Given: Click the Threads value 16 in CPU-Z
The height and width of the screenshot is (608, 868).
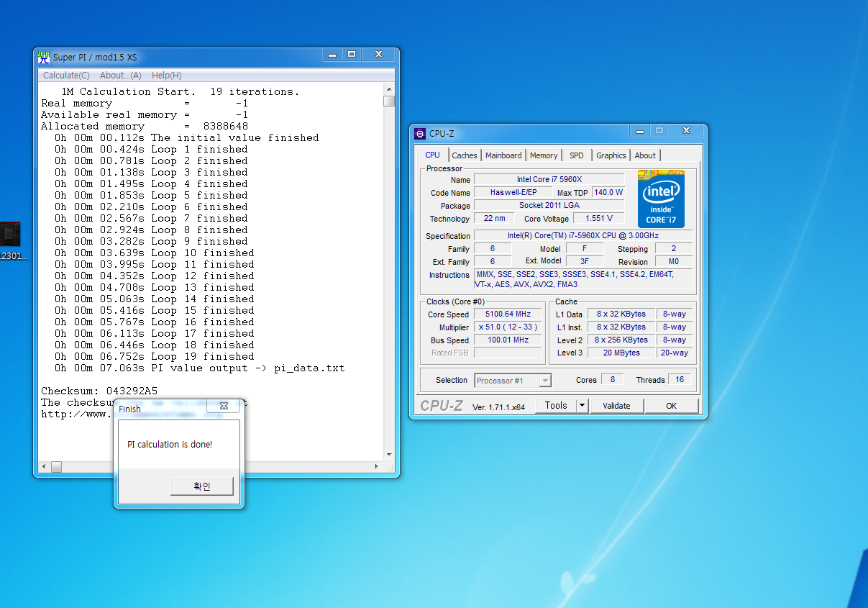Looking at the screenshot, I should tap(680, 380).
